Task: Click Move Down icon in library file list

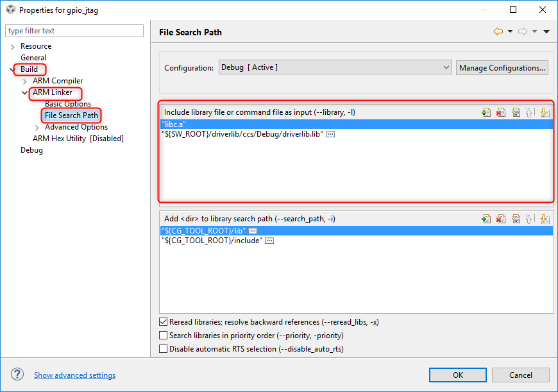Action: (x=544, y=112)
